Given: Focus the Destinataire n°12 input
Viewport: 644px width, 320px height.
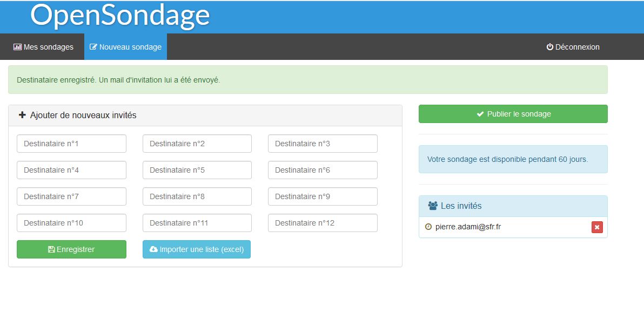Looking at the screenshot, I should 323,223.
